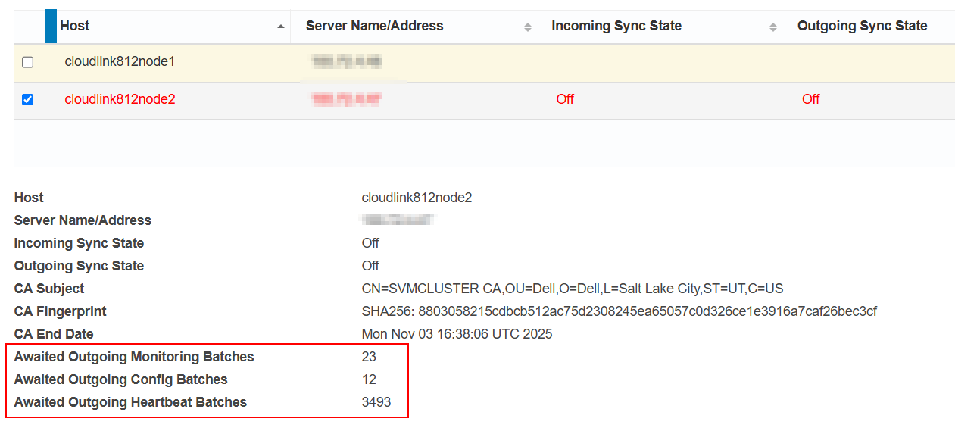Click the red Off Incoming Sync cell
The image size is (980, 431).
(565, 99)
